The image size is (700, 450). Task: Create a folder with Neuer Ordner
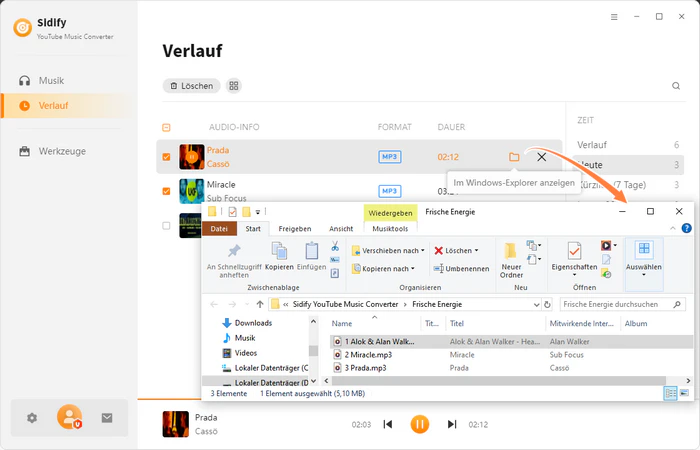point(511,260)
